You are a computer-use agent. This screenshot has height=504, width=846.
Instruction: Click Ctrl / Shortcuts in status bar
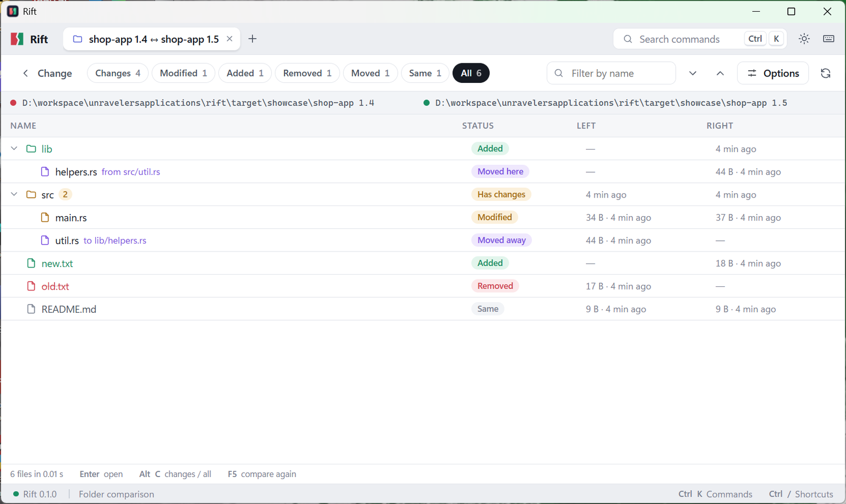click(801, 494)
